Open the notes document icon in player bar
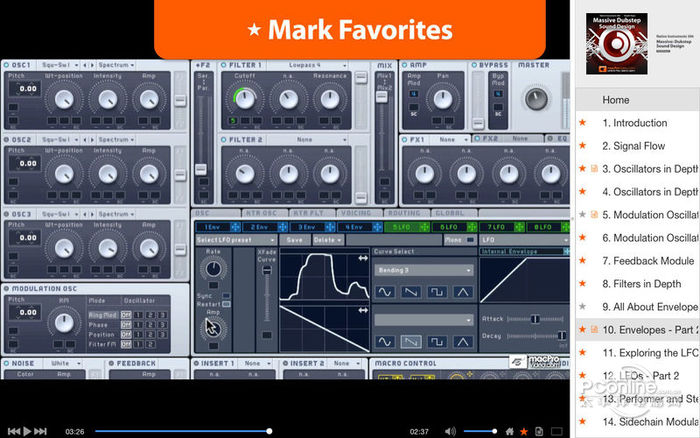The height and width of the screenshot is (438, 700). tap(539, 431)
